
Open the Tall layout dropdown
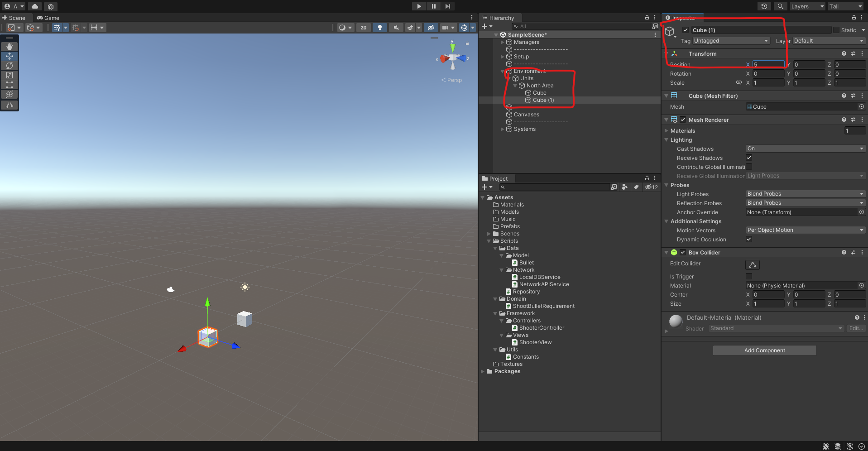[846, 6]
